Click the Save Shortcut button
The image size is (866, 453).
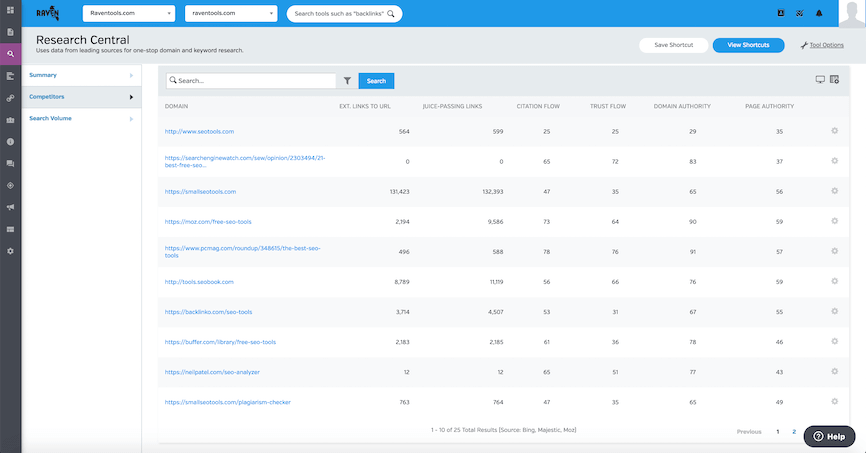(674, 45)
